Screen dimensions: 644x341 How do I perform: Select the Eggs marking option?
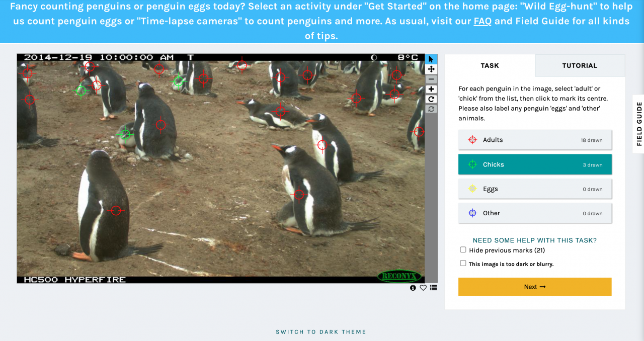(x=535, y=189)
